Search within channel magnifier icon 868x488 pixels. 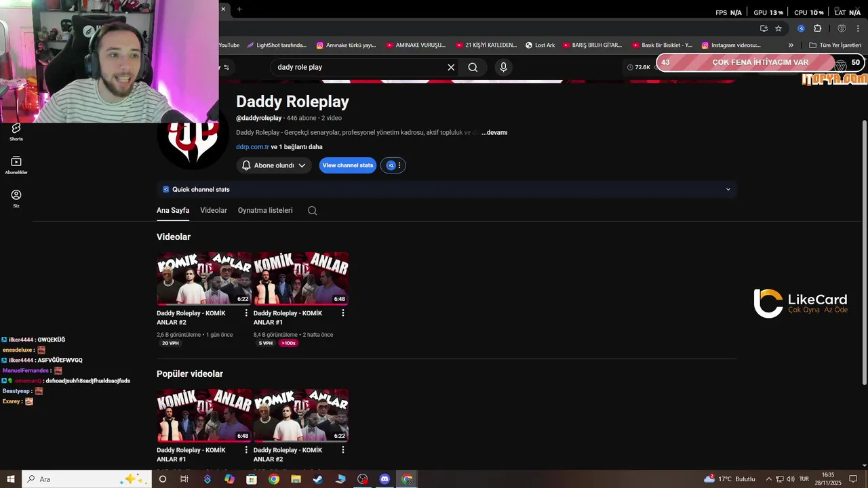(312, 210)
